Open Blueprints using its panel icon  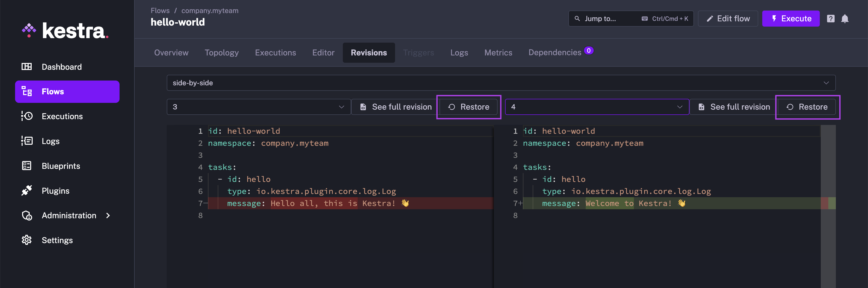click(27, 166)
